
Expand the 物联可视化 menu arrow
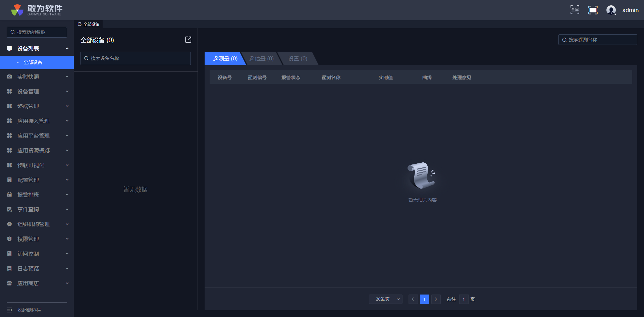67,165
